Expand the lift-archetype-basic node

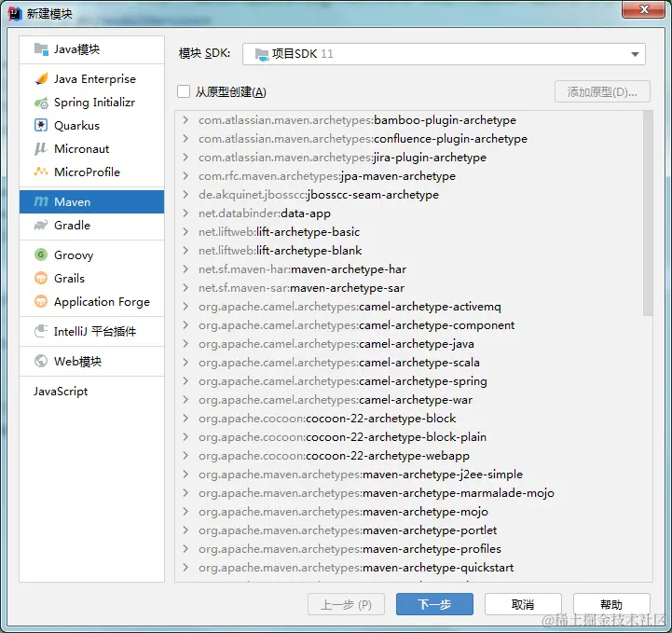coord(185,231)
